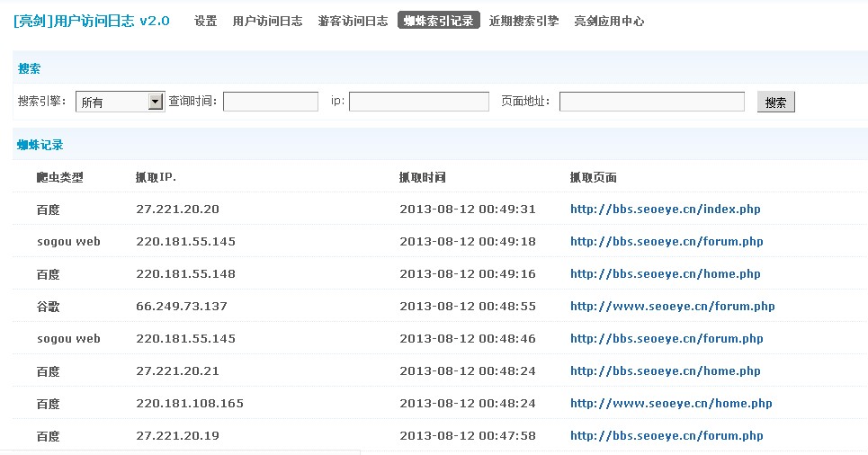Select the 抓取IP. column header

(156, 177)
